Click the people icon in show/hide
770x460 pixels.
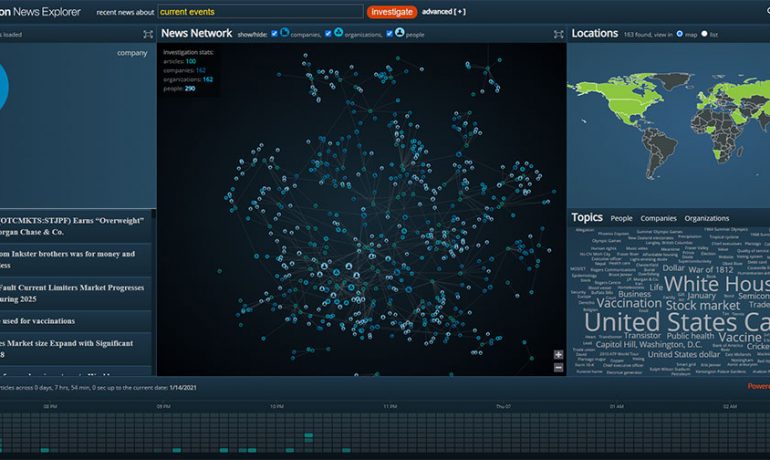400,32
